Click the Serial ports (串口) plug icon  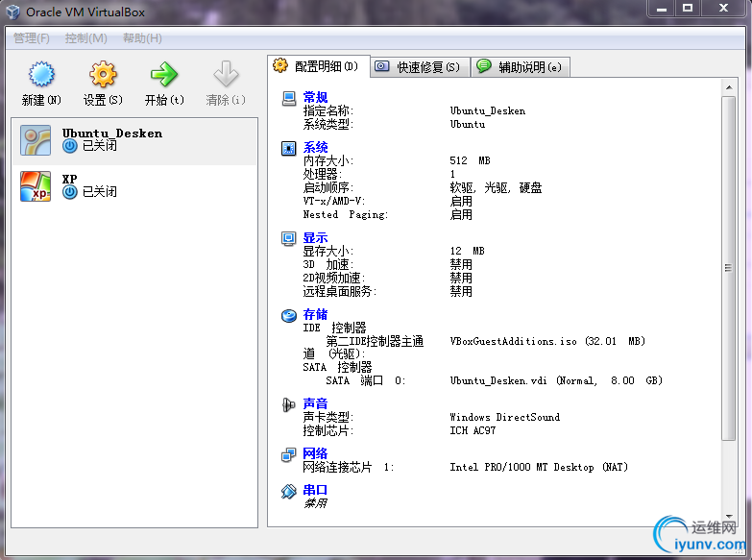coord(289,491)
